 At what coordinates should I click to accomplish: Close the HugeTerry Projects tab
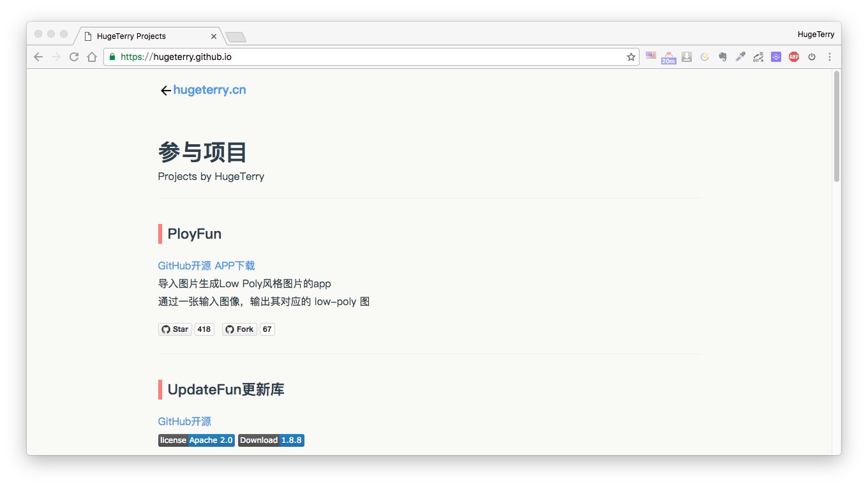pyautogui.click(x=214, y=36)
